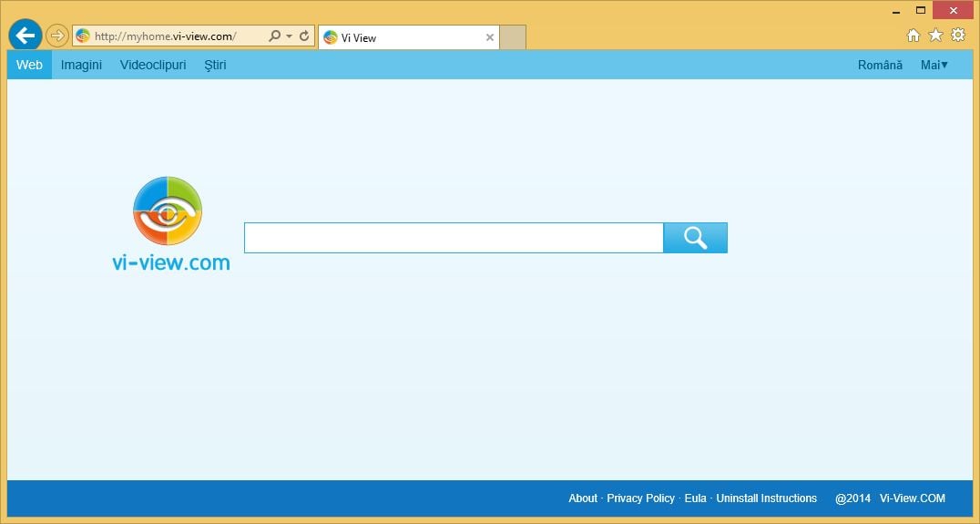Viewport: 980px width, 524px height.
Task: Click the Română language link
Action: 880,65
